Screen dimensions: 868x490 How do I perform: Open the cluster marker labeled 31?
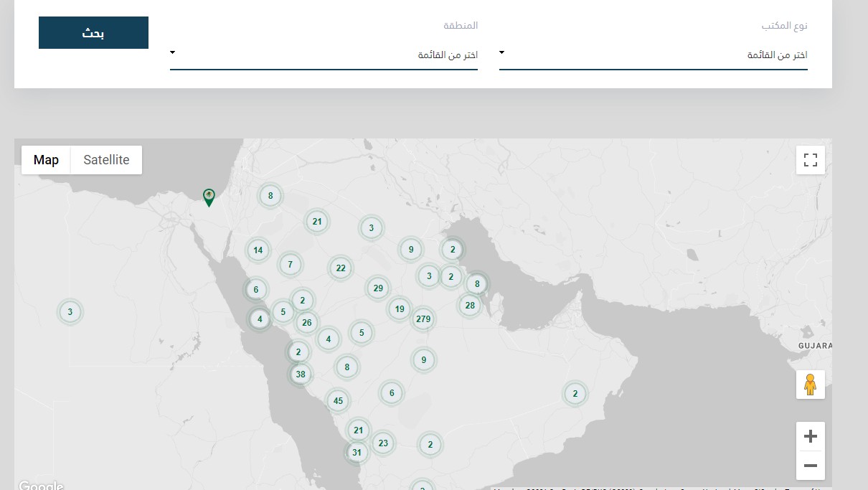(357, 453)
